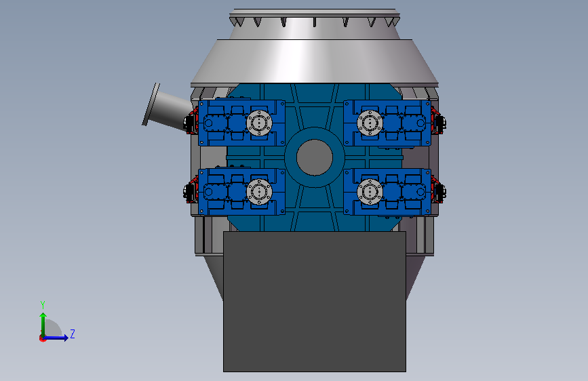The image size is (588, 381).
Task: Select the upper-right blue gearbox housing
Action: [387, 123]
